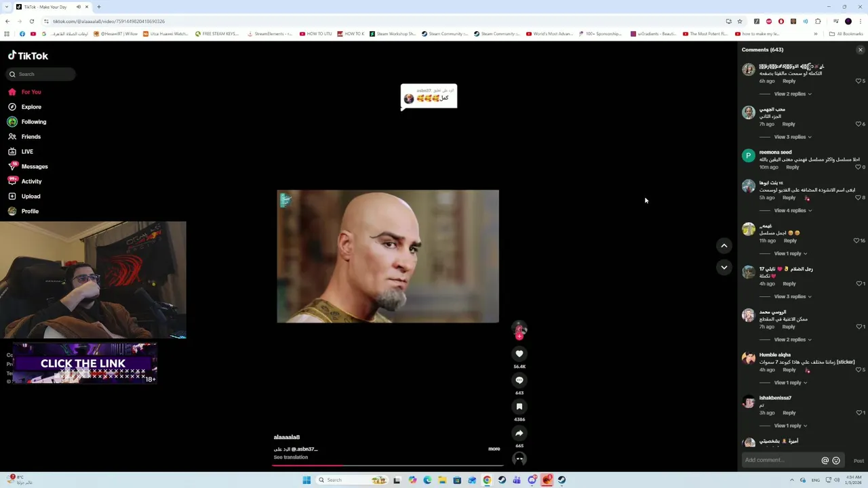Image resolution: width=868 pixels, height=488 pixels.
Task: Open All Bookmarks folder
Action: [x=846, y=33]
